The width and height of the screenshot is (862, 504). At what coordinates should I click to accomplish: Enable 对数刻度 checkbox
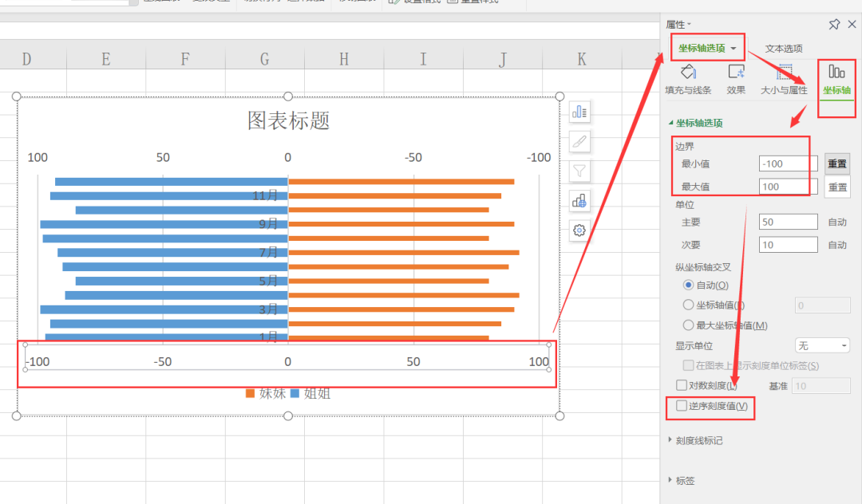(x=682, y=385)
